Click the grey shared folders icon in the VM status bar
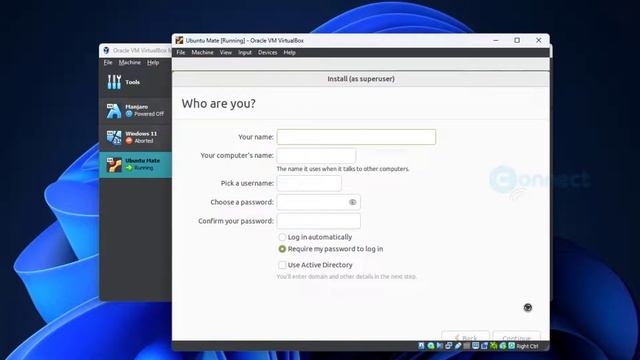 467,346
